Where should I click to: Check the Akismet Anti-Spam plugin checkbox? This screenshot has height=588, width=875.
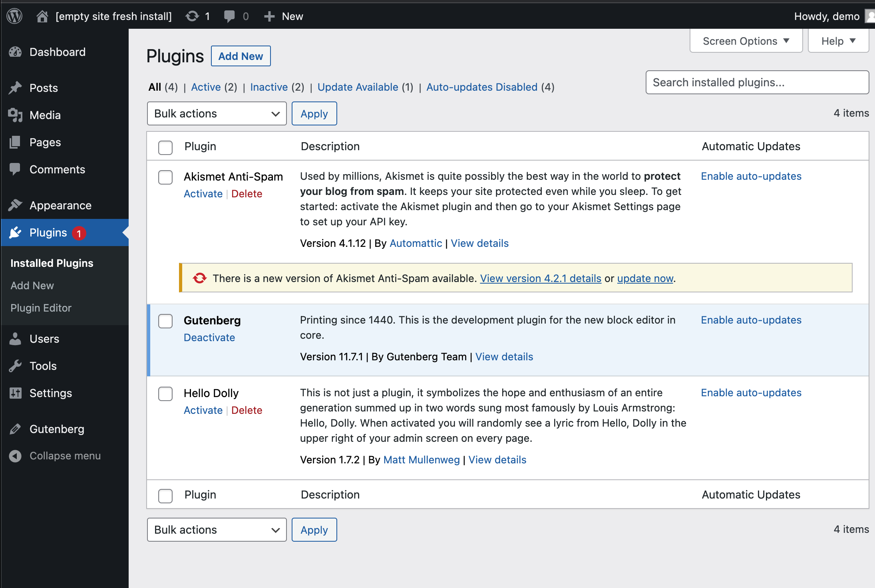pos(165,177)
